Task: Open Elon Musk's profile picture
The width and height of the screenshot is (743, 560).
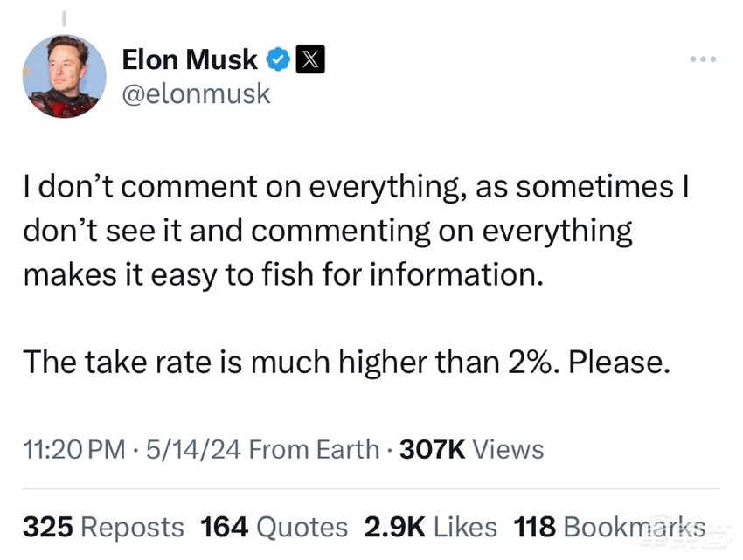Action: pos(64,77)
